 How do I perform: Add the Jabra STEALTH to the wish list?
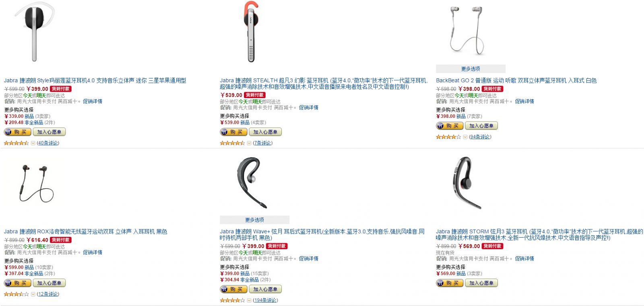pos(265,132)
